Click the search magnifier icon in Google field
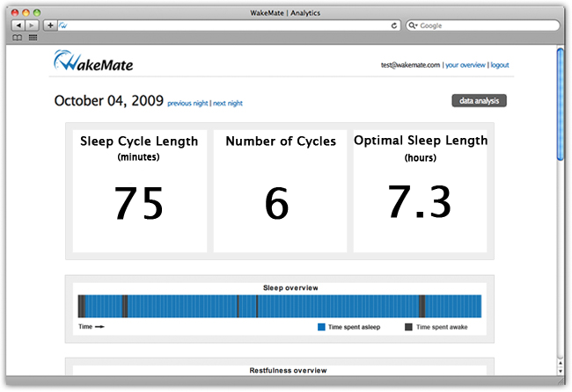 tap(414, 26)
